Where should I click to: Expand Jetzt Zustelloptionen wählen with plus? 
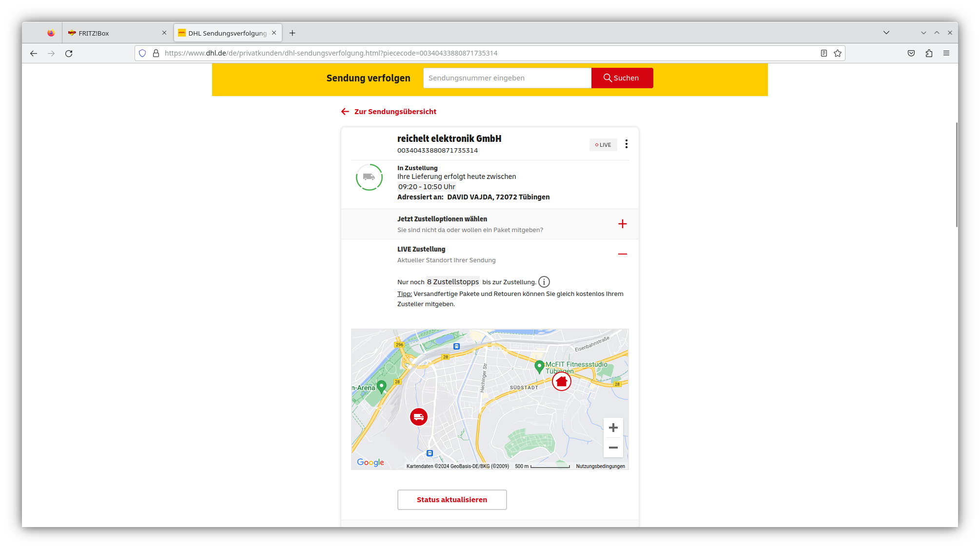[623, 224]
